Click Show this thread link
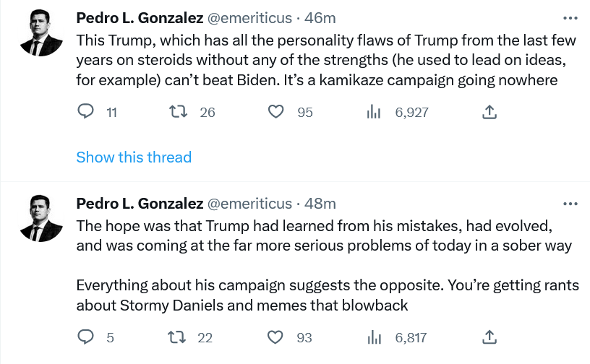The height and width of the screenshot is (364, 590). 134,157
